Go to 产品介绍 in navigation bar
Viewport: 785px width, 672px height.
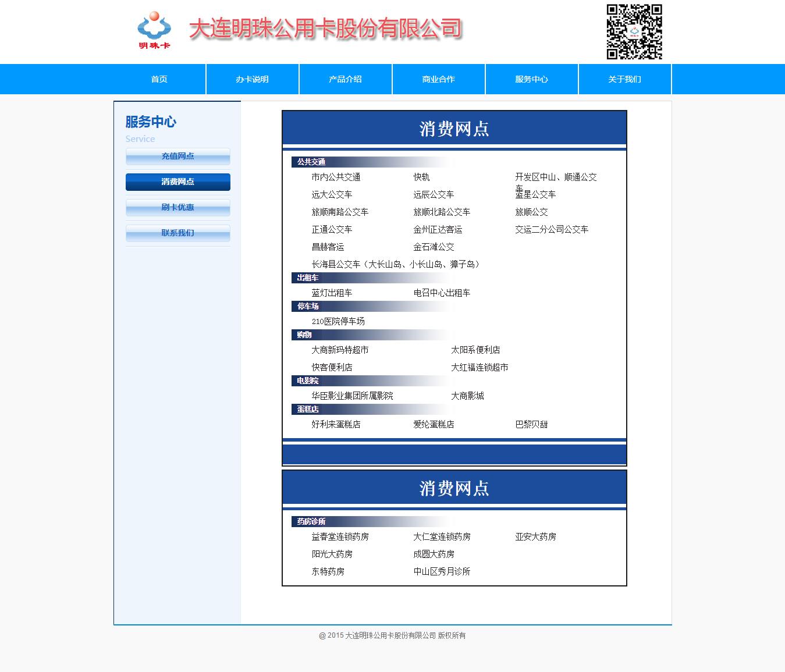pos(346,79)
